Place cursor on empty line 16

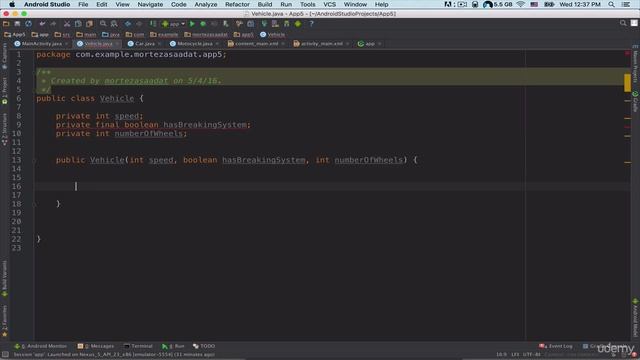(x=332, y=186)
